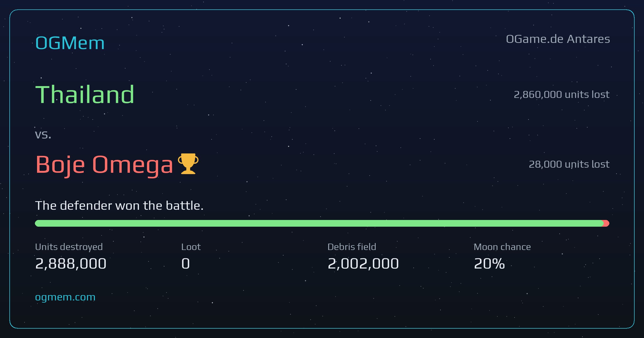Click the red end of loss bar
This screenshot has height=338, width=644.
tap(606, 223)
